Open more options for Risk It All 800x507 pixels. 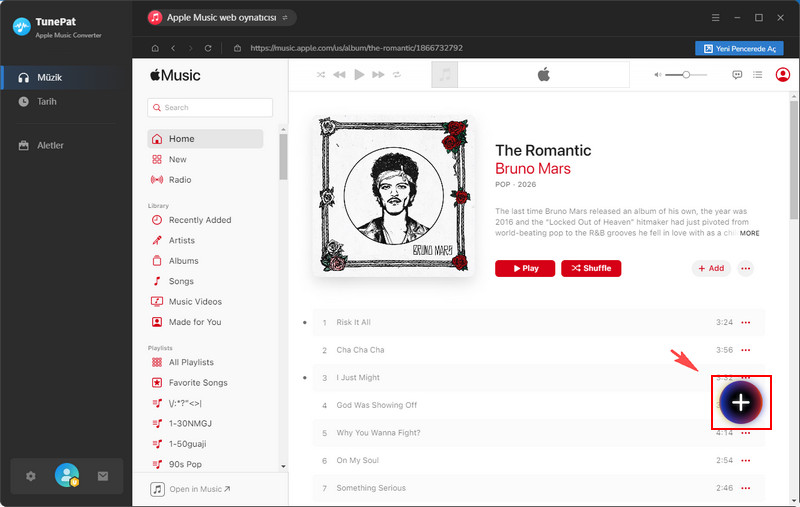tap(745, 323)
